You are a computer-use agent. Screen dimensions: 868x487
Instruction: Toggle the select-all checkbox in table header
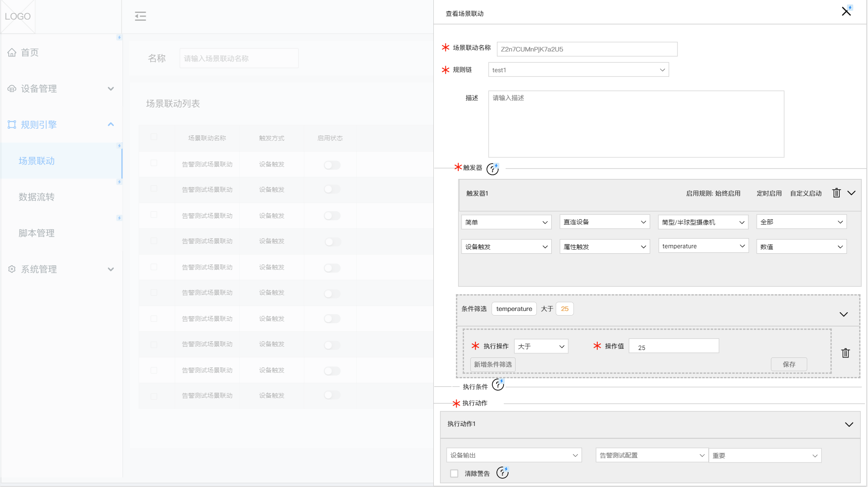pos(154,137)
